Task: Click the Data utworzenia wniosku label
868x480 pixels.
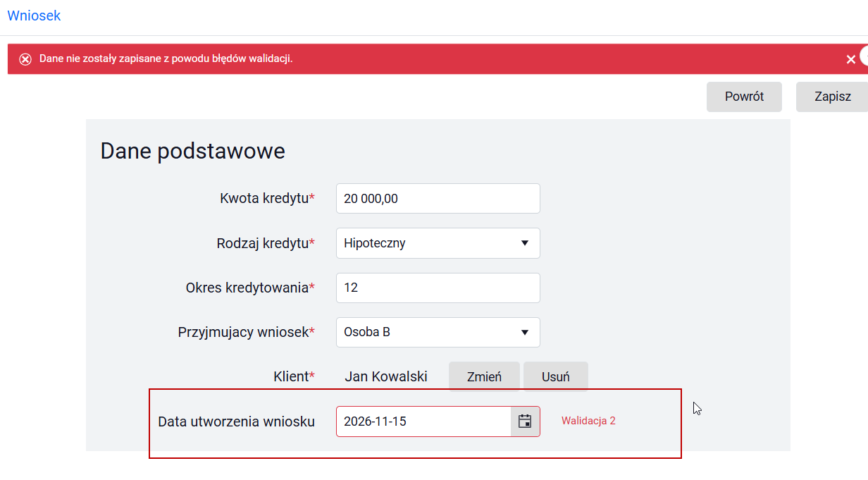Action: coord(236,421)
